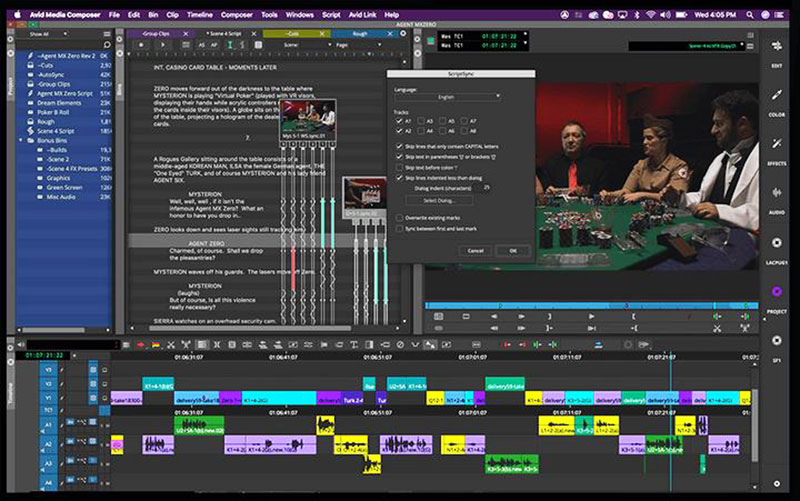The width and height of the screenshot is (800, 501).
Task: Open the Edit workspace icon
Action: tap(777, 46)
